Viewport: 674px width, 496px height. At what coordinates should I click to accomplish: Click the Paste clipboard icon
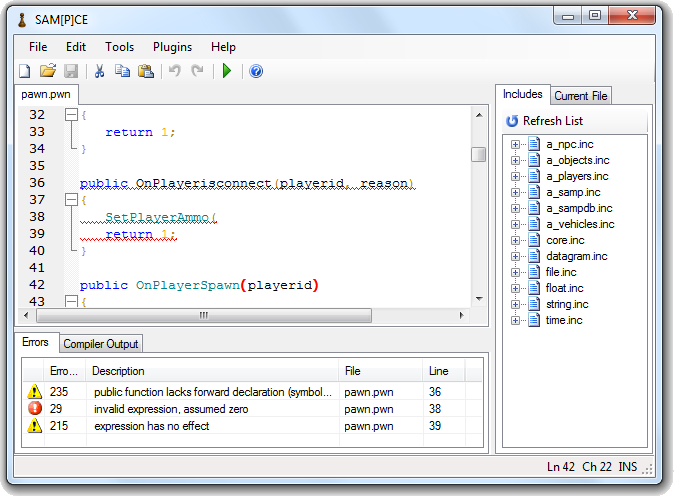click(x=146, y=71)
